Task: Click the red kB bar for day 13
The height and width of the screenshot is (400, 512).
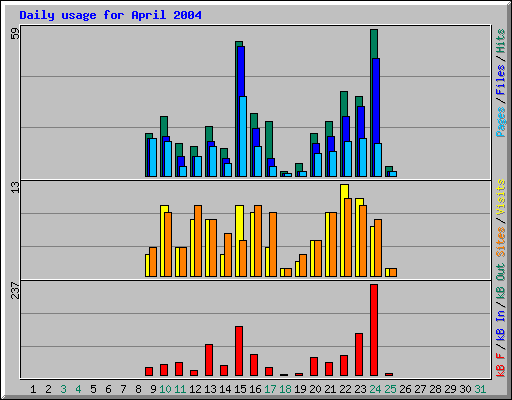Action: [x=209, y=360]
